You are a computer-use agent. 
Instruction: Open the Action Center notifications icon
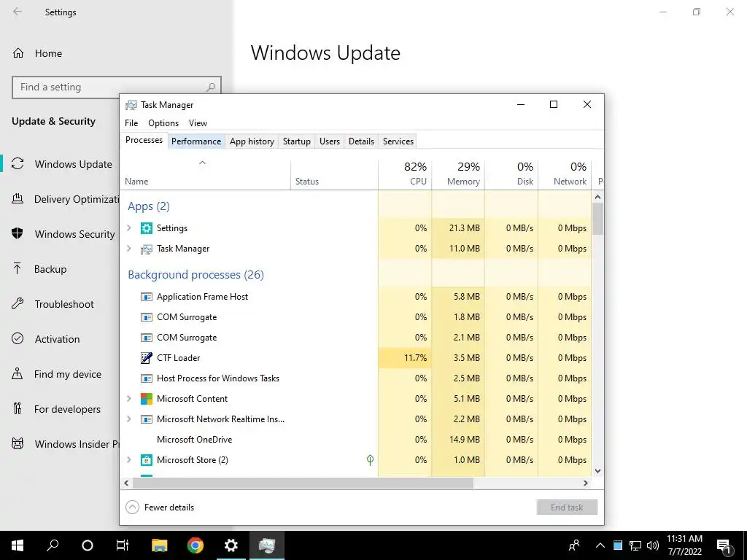pyautogui.click(x=724, y=545)
